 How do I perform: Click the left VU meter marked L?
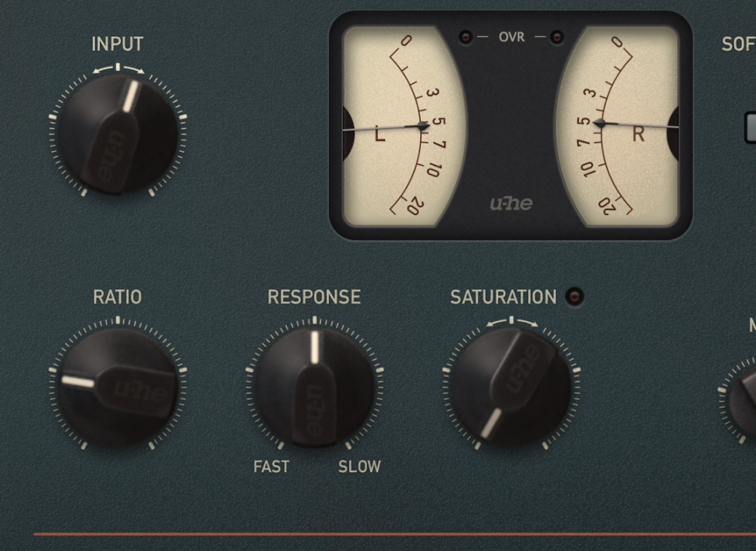coord(404,125)
